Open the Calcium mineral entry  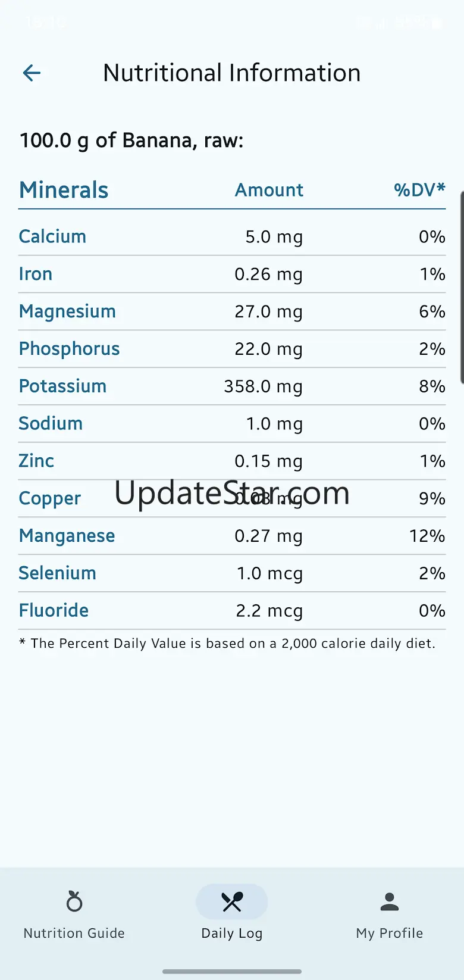[x=52, y=236]
